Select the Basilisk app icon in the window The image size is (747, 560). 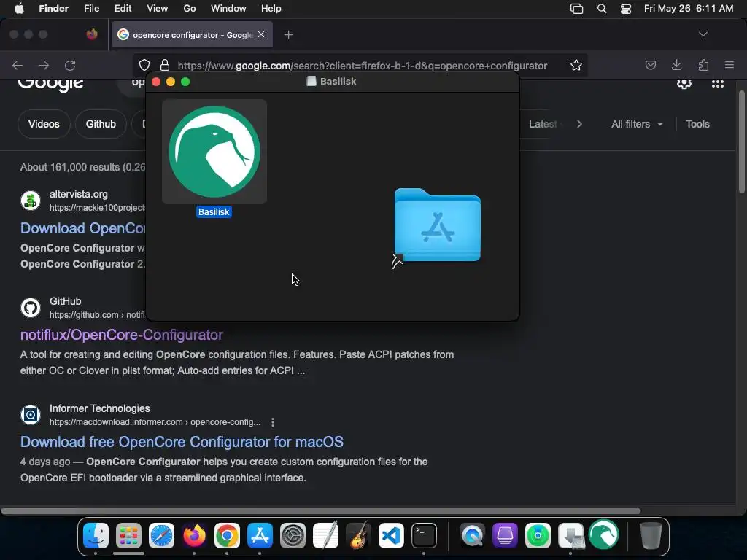coord(214,152)
